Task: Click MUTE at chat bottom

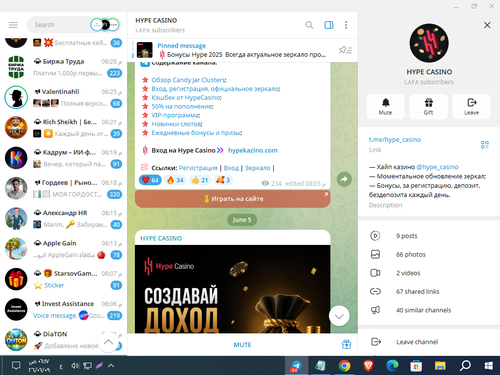Action: click(x=242, y=345)
